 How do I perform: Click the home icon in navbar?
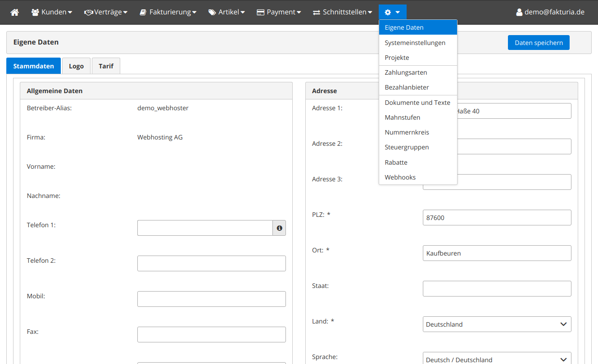click(x=14, y=12)
